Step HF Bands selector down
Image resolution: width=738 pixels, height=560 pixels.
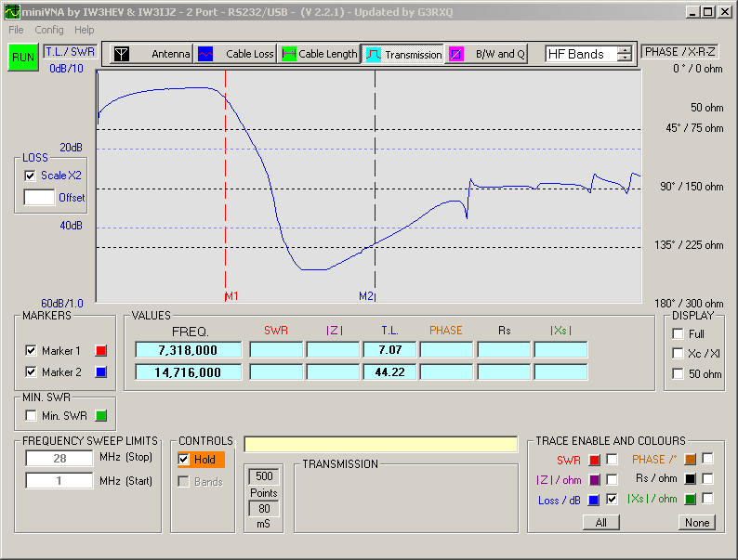[x=625, y=58]
